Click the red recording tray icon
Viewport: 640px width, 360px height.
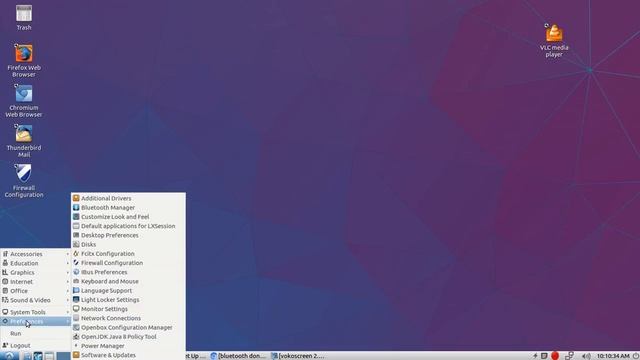[555, 356]
